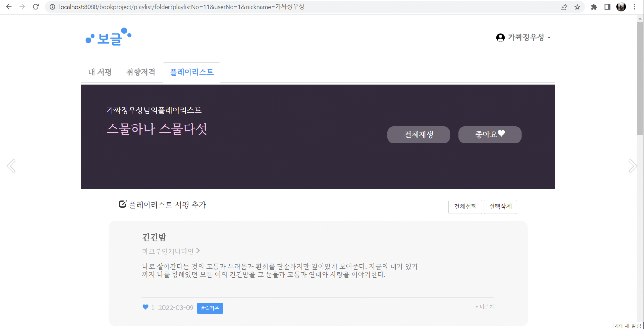Click the blue heart icon on 긴긴밤 review
This screenshot has height=329, width=644.
pyautogui.click(x=145, y=307)
